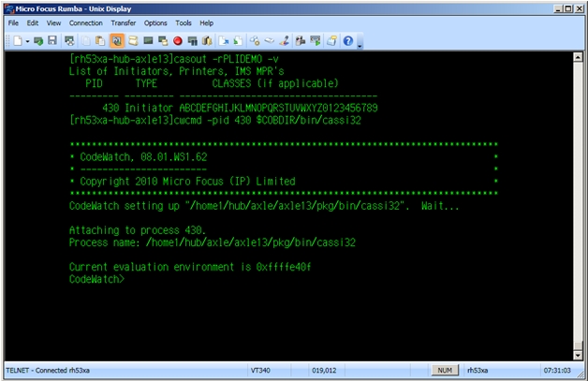Click the stacked screens toolbar icon
588x381 pixels.
point(163,40)
